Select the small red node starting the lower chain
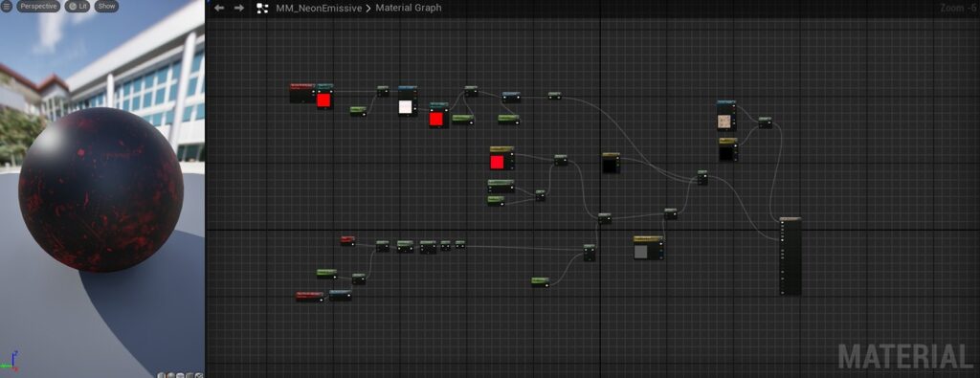The height and width of the screenshot is (378, 980). [x=347, y=240]
